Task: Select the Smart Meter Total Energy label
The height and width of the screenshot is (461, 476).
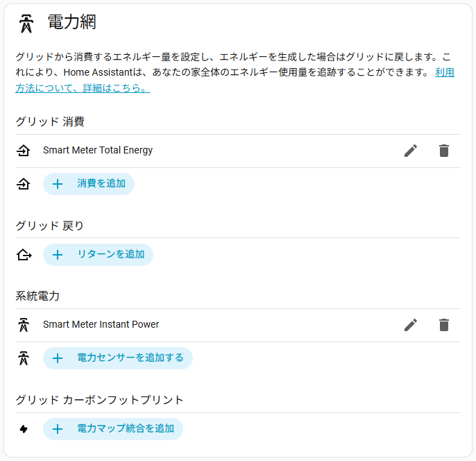Action: tap(98, 150)
